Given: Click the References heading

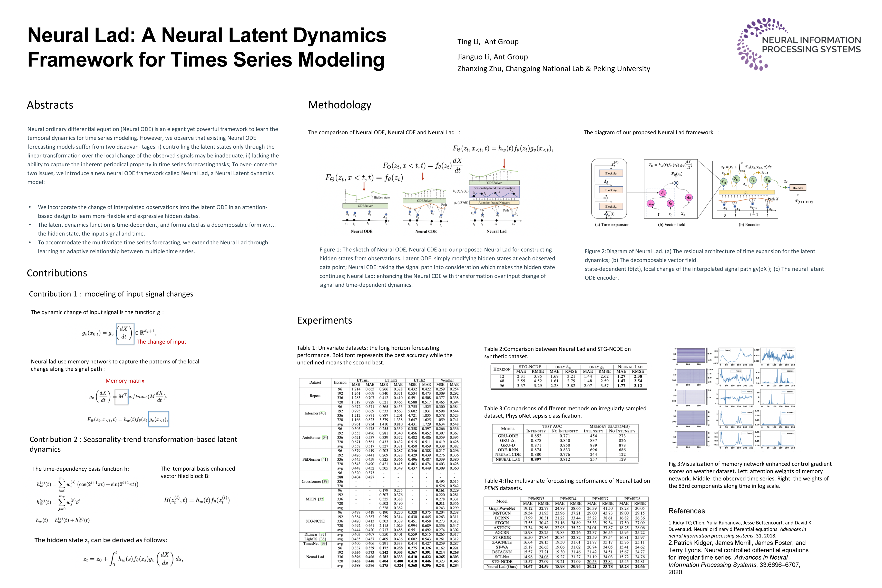Looking at the screenshot, I should [686, 511].
